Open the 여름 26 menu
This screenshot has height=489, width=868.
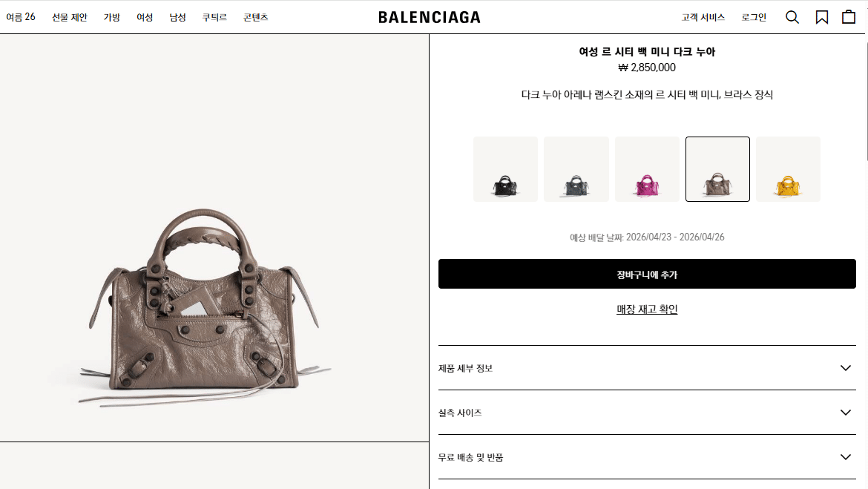point(21,17)
